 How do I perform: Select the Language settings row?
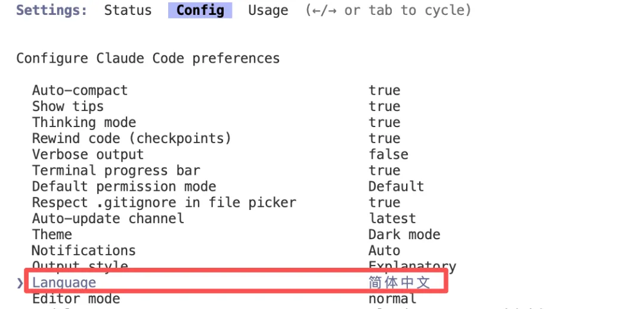point(64,283)
